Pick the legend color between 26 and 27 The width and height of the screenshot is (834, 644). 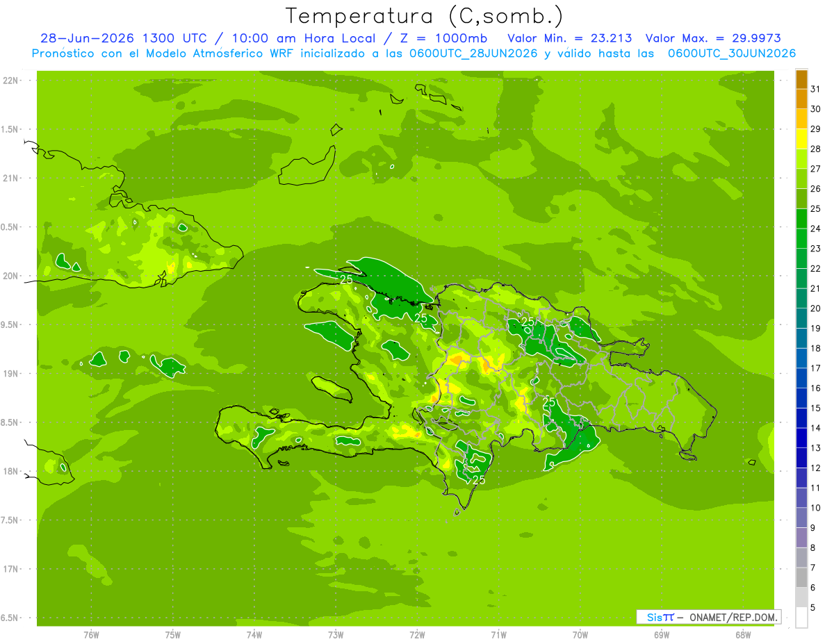click(801, 179)
